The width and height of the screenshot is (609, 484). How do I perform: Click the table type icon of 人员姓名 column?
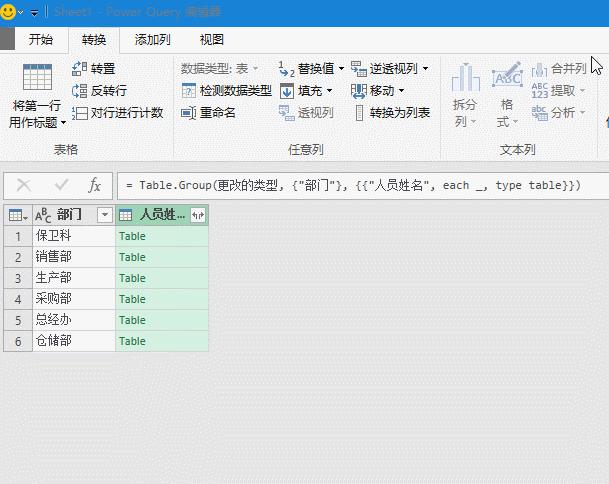[125, 215]
